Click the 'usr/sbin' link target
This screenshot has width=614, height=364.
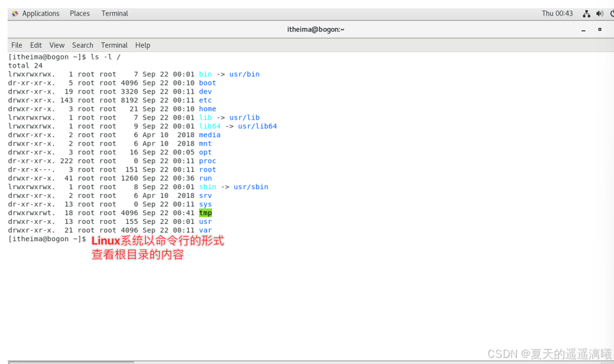(x=251, y=187)
